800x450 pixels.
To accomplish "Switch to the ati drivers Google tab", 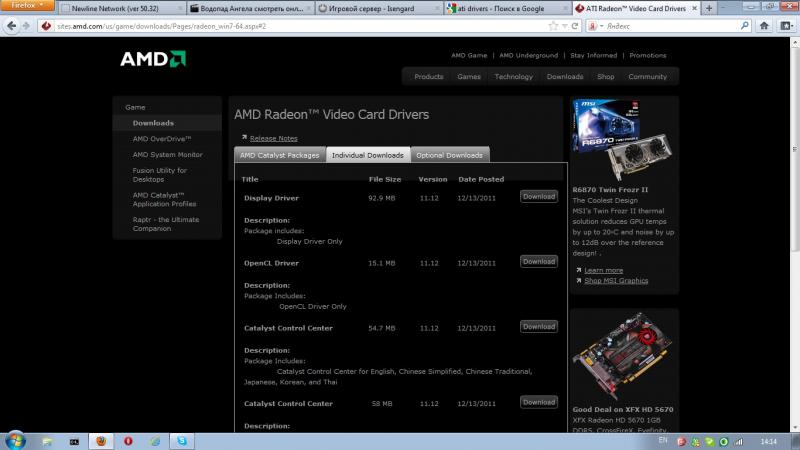I will pos(508,9).
